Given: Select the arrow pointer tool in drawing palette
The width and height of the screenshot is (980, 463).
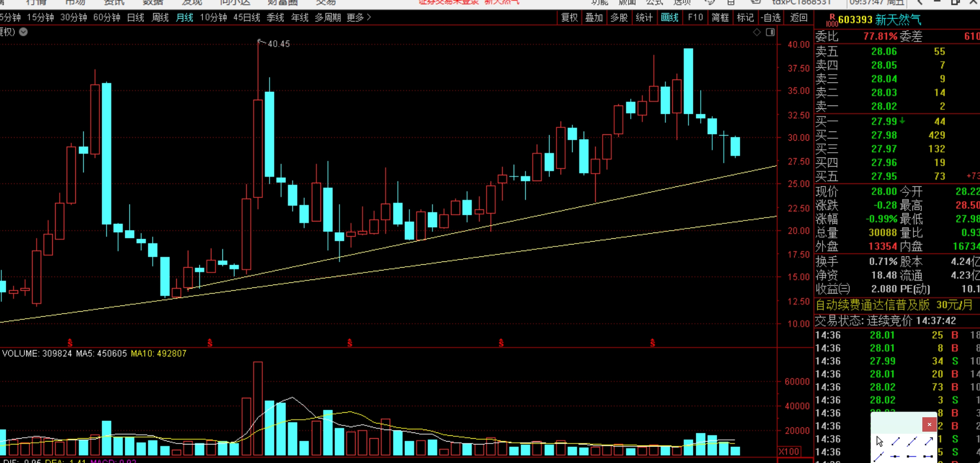Looking at the screenshot, I should pyautogui.click(x=879, y=441).
